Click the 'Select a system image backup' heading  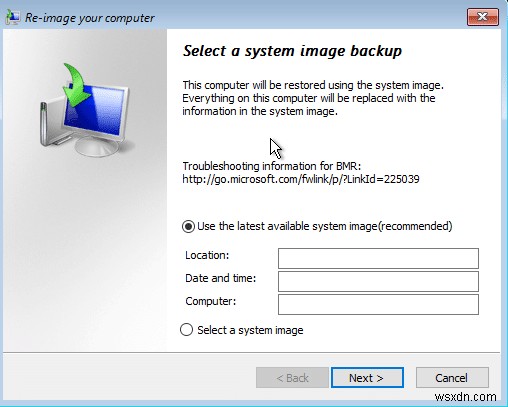[292, 51]
